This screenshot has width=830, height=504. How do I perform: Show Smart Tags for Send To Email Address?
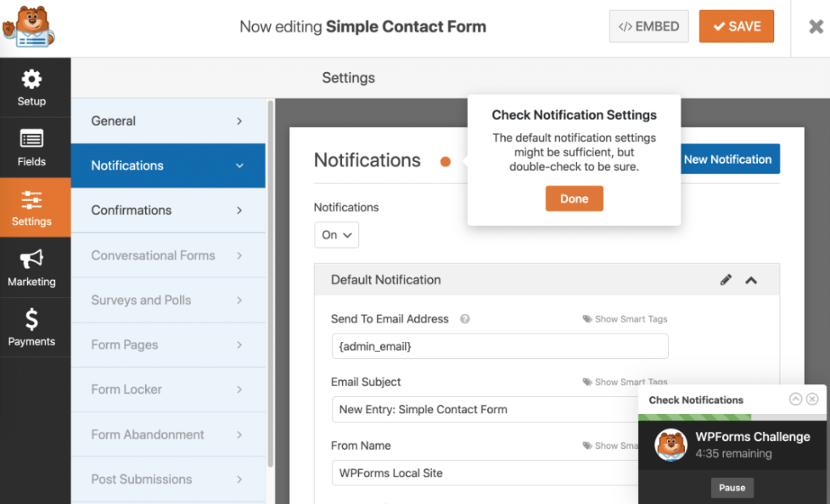pos(625,319)
